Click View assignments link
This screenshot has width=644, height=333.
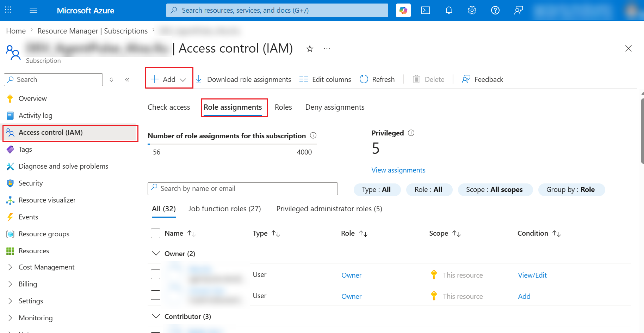point(398,170)
